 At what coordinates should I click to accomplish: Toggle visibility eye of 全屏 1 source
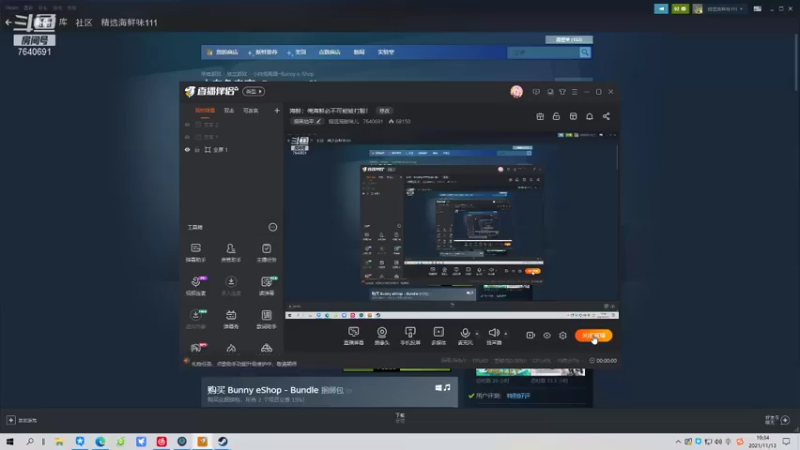[187, 149]
